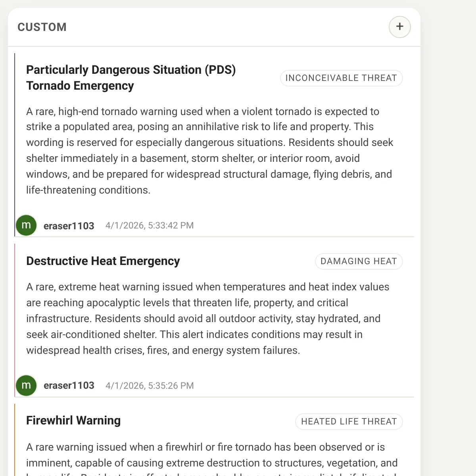Open eraser1103 avatar on Heat Emergency card

[x=26, y=386]
